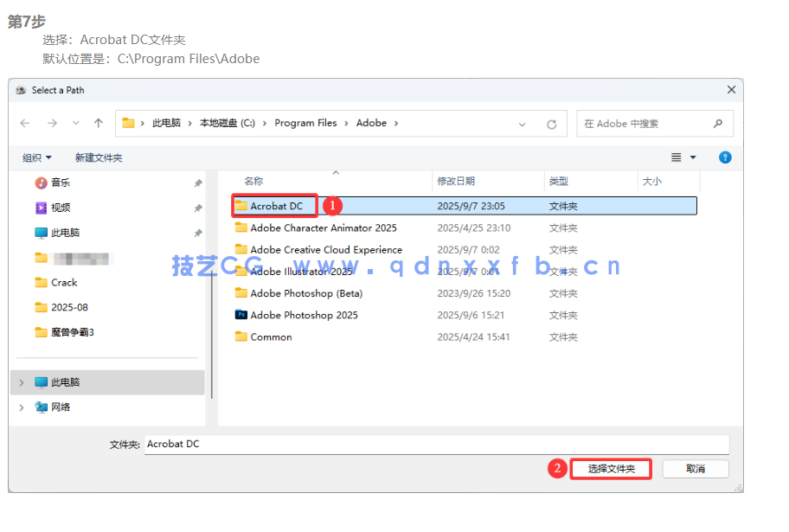Viewport: 789px width, 532px height.
Task: Unpin 视频 using its pin icon
Action: point(199,208)
